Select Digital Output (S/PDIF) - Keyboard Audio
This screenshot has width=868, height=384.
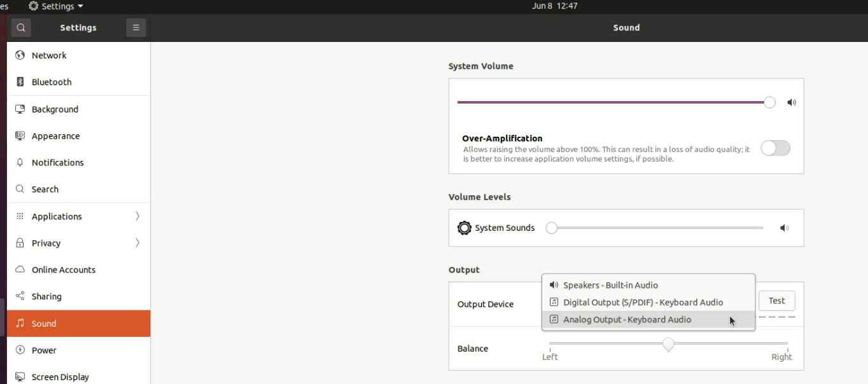[648, 303]
